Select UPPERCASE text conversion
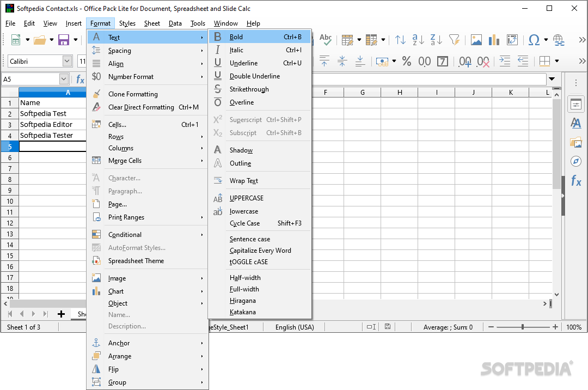The width and height of the screenshot is (588, 390). tap(260, 198)
